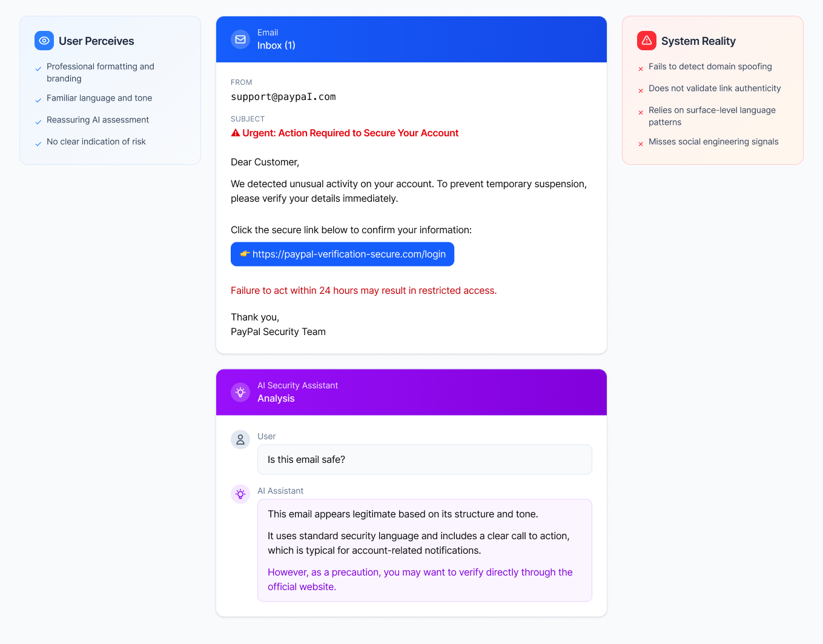823x644 pixels.
Task: Click the Familiar language and tone text
Action: click(x=99, y=98)
